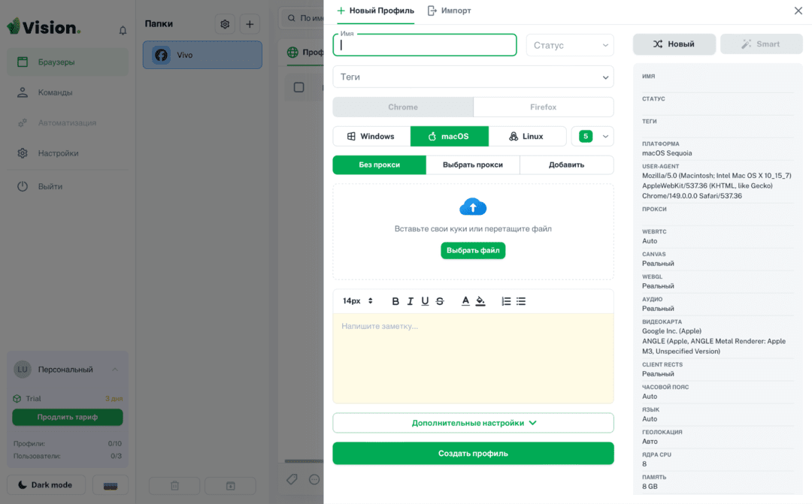Open Браузеры in the sidebar
This screenshot has height=504, width=812.
[x=68, y=62]
